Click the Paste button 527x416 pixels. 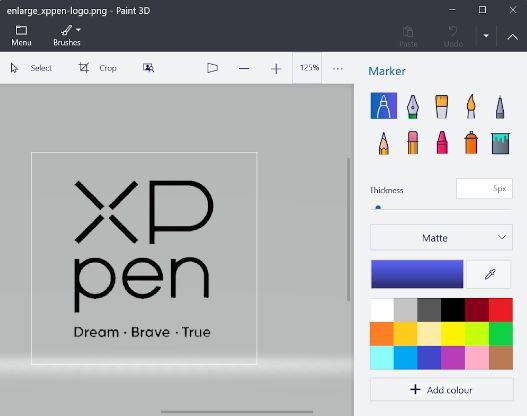pos(408,36)
